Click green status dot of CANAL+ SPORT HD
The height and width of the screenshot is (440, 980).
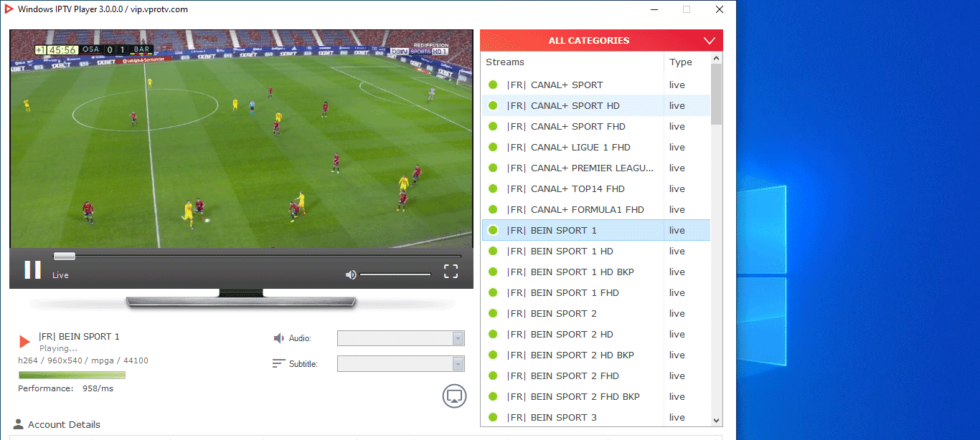(493, 105)
